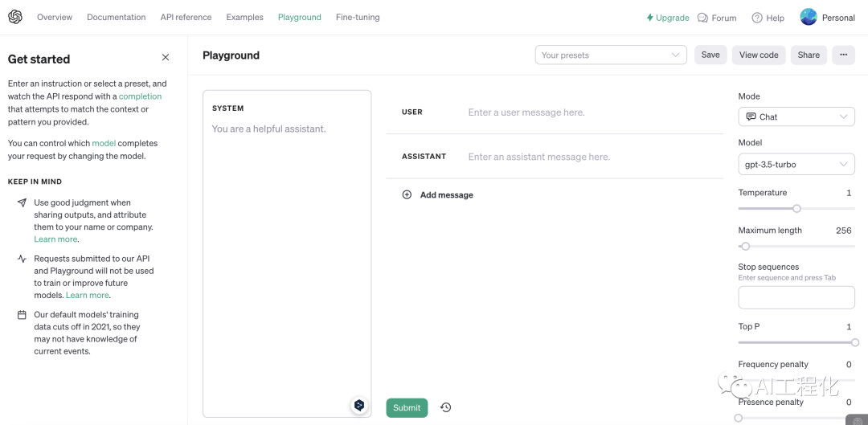Click the Maximum length slider handle
Screen dimensions: 868x425
(x=745, y=246)
